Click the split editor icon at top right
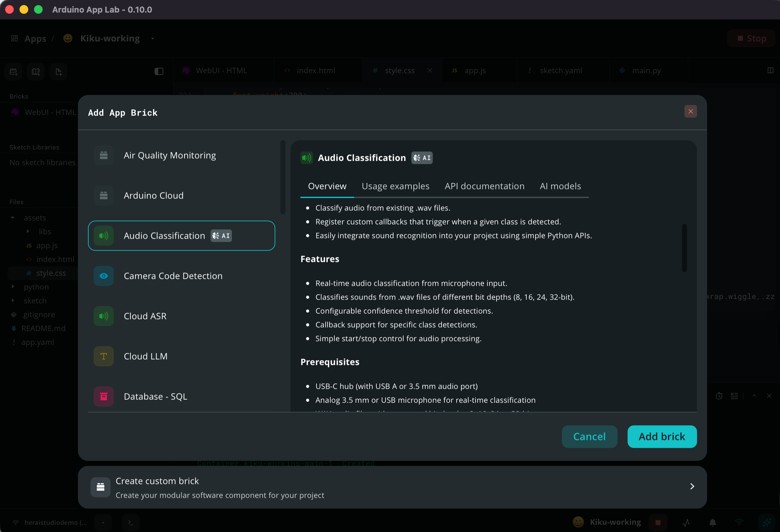 770,70
